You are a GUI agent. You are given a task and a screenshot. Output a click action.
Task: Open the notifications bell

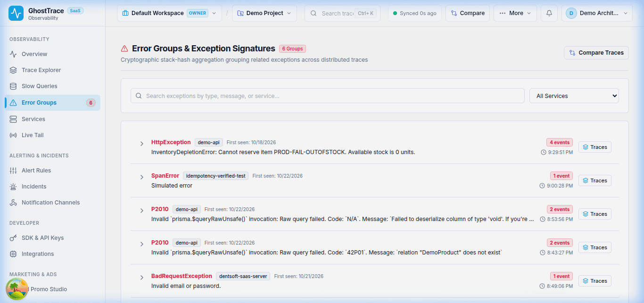[549, 13]
